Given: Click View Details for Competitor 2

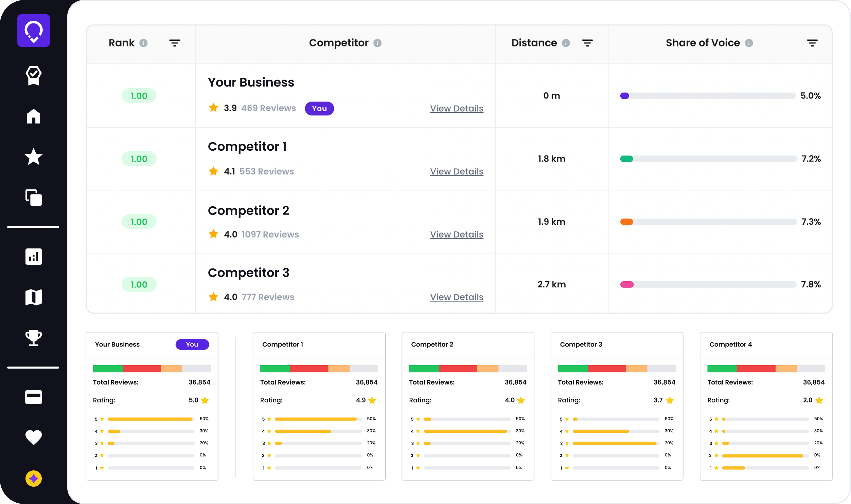Looking at the screenshot, I should coord(456,234).
